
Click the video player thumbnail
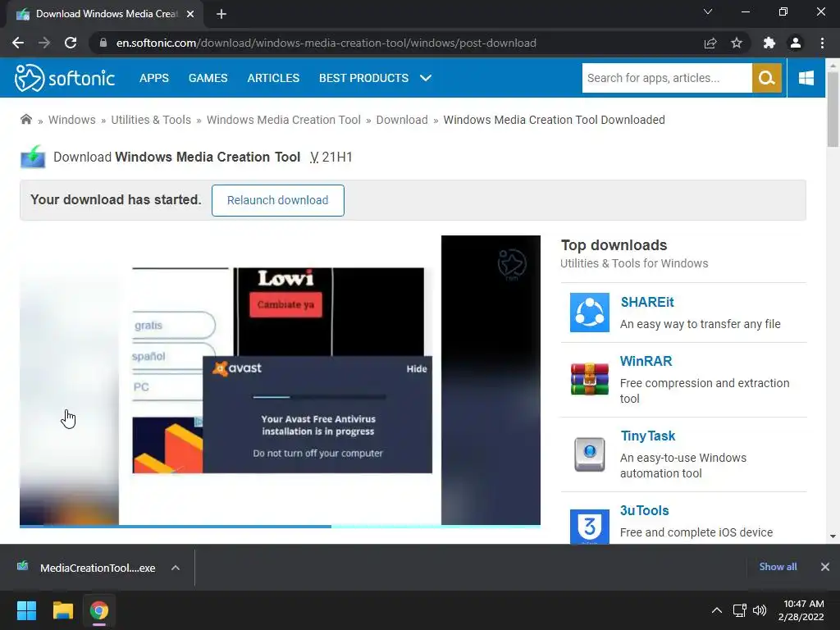[x=280, y=380]
